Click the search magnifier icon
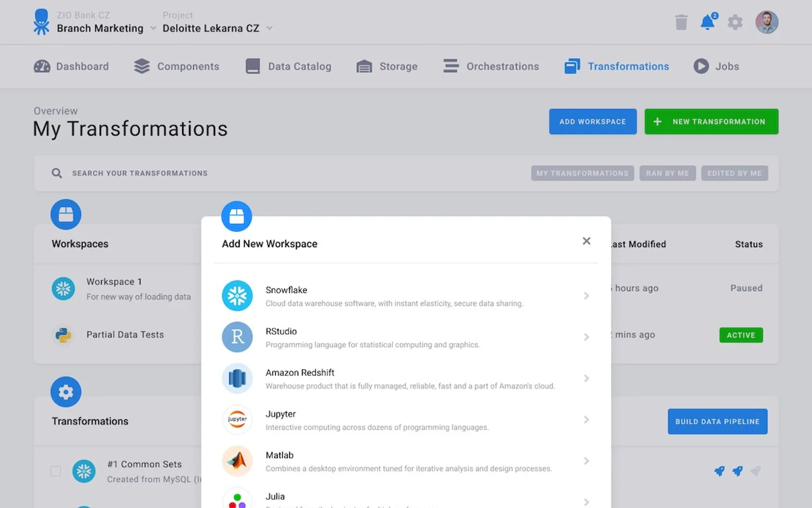812x508 pixels. click(x=57, y=173)
